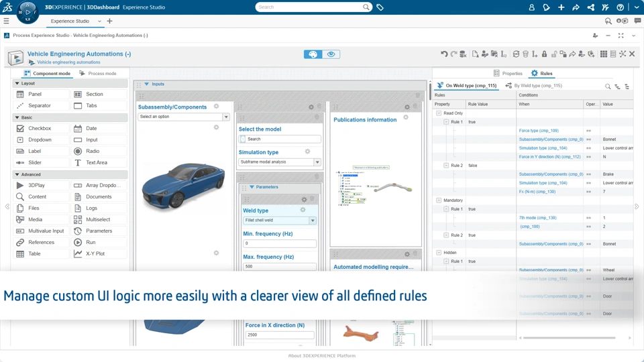Screen dimensions: 644x362
Task: Open Force type (cmp_109) condition link
Action: coord(539,131)
